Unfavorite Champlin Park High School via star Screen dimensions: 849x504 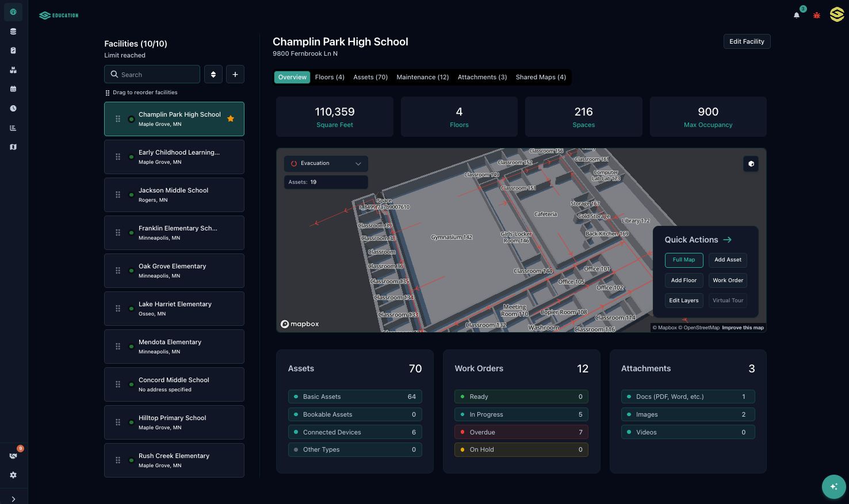pyautogui.click(x=231, y=119)
